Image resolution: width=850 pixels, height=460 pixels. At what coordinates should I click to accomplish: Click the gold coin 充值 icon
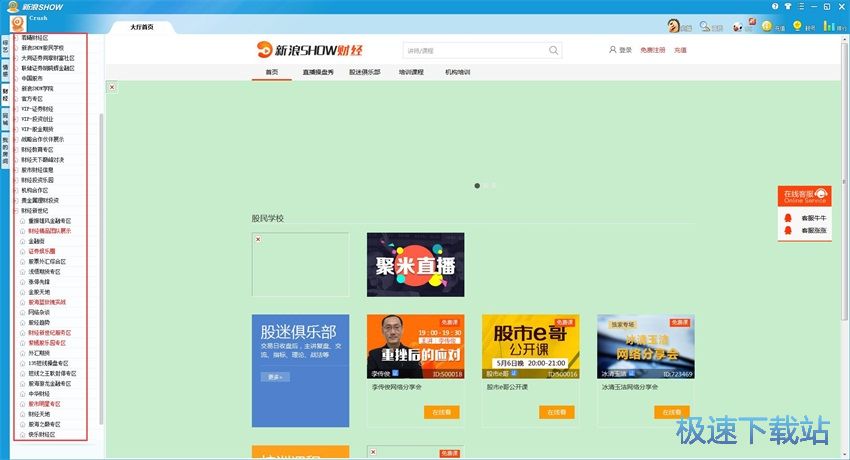point(767,25)
